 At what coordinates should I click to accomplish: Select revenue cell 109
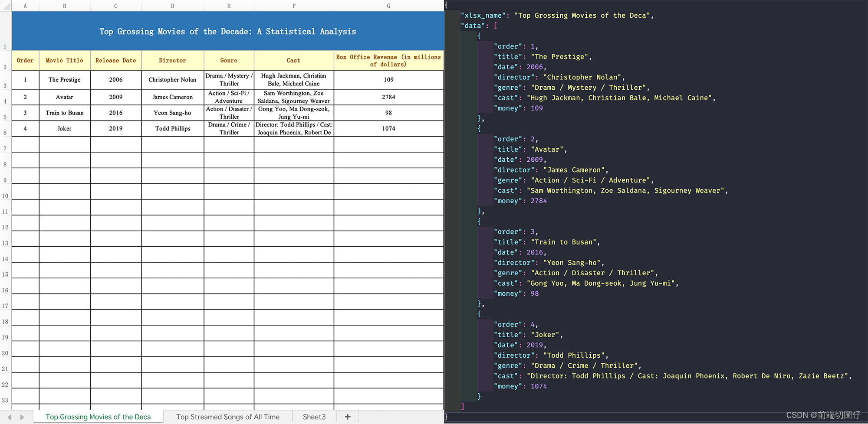pos(388,80)
